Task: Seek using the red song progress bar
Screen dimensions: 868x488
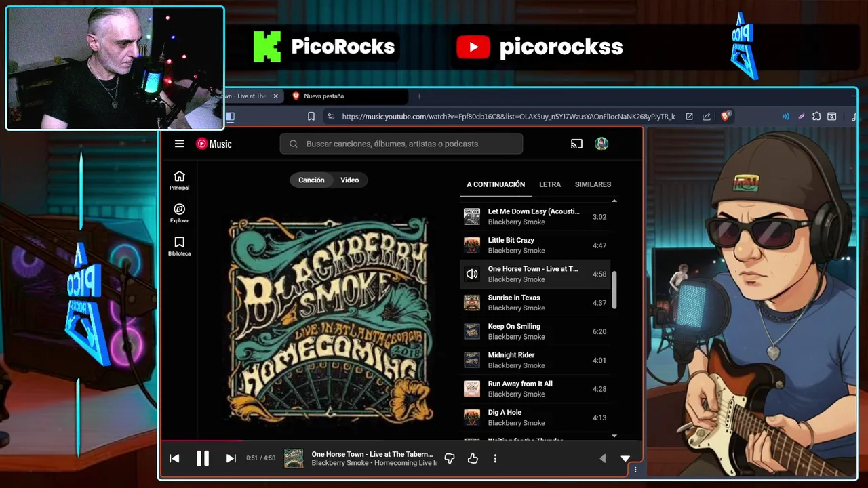Action: (201, 441)
